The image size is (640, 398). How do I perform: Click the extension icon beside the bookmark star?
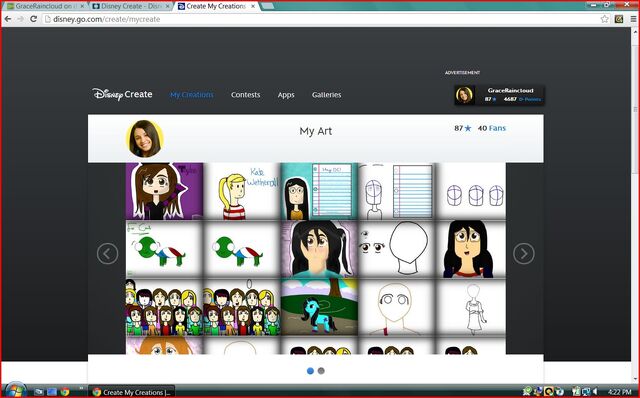coord(619,19)
